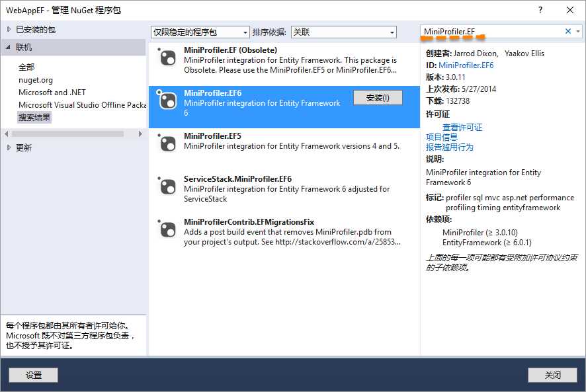
Task: Select Microsoft Visual Studio Offline Packages source
Action: [82, 105]
